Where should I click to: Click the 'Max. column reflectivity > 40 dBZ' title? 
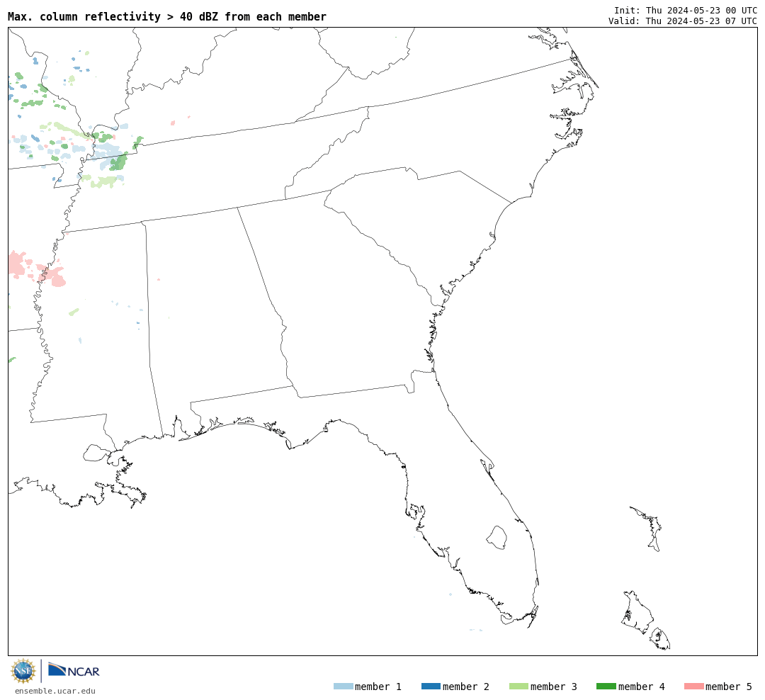point(167,16)
